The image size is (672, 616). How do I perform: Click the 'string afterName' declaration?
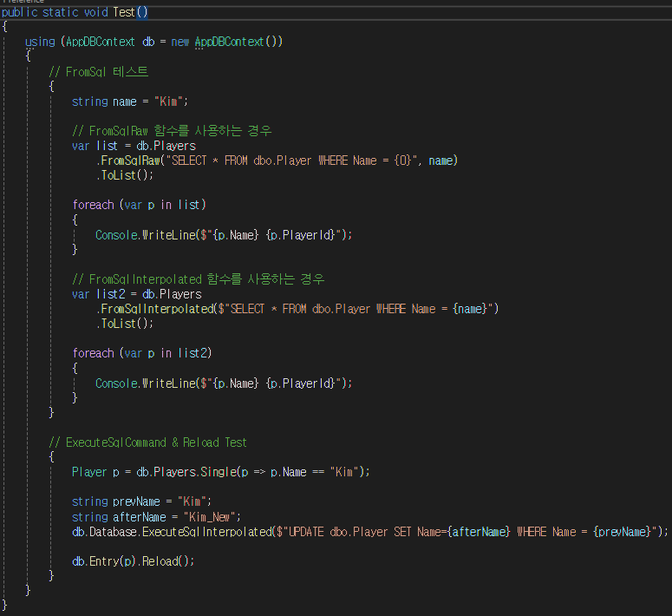coord(156,517)
